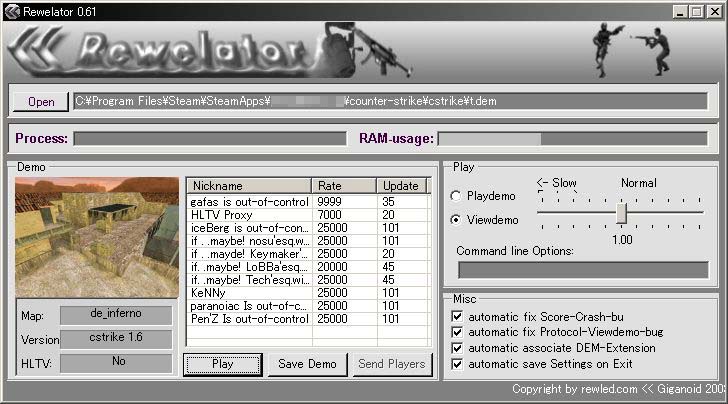Toggle automatic associate DEM-Extension checkbox

[457, 348]
